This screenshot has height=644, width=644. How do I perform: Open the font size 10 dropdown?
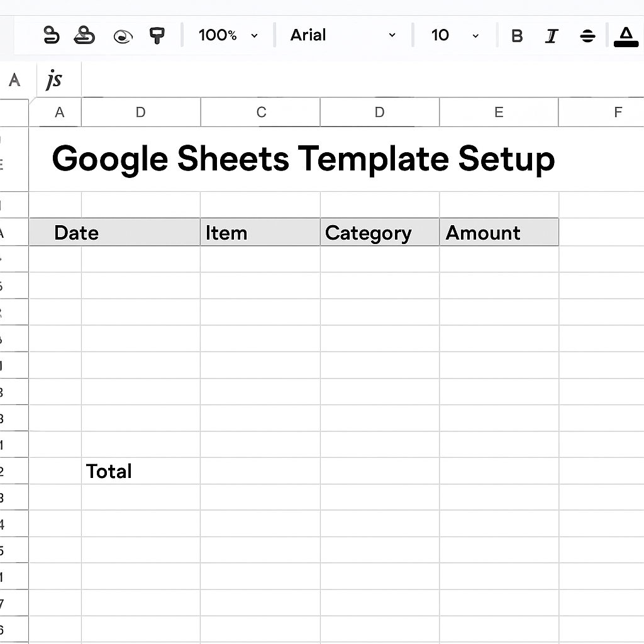(x=455, y=35)
